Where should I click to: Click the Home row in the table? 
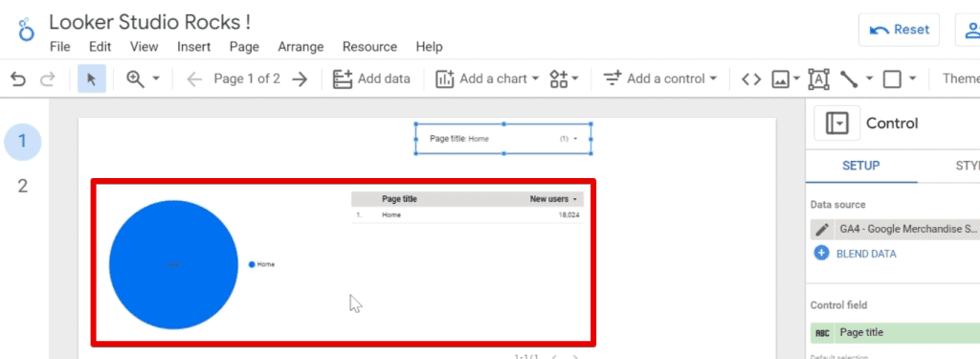pos(467,215)
